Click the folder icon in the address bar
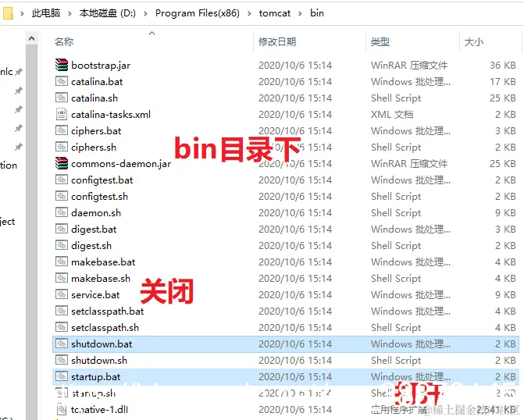 (8, 13)
